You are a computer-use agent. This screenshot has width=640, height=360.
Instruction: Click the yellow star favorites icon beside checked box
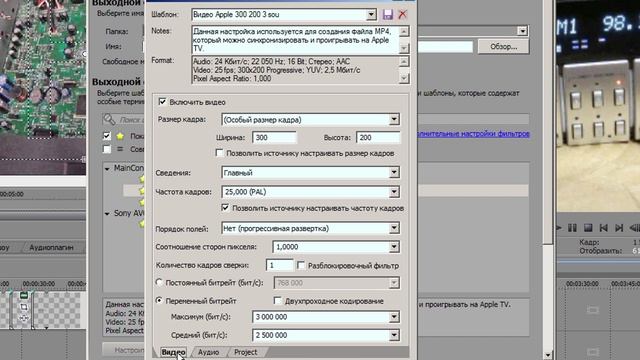coord(120,136)
